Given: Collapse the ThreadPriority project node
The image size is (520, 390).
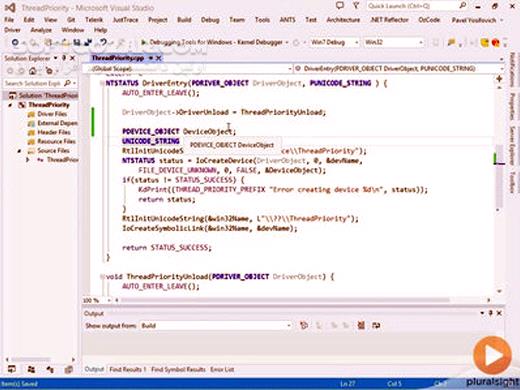Looking at the screenshot, I should (x=10, y=105).
